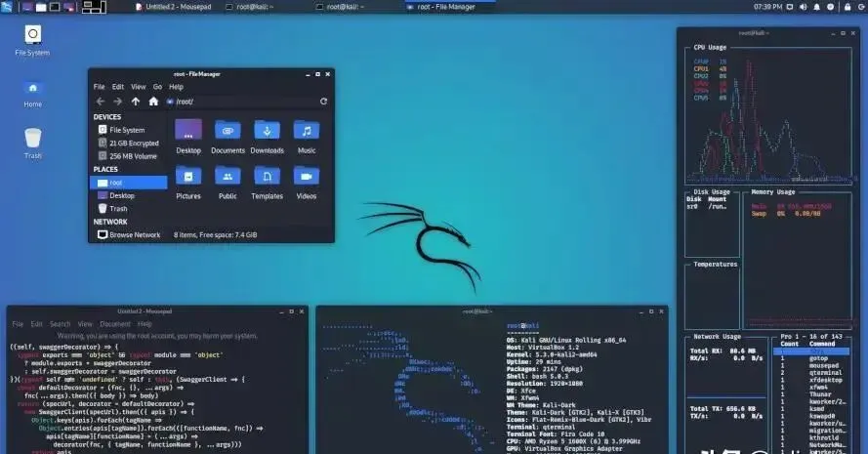Click the clock showing 07:39 PM
Image resolution: width=868 pixels, height=454 pixels.
pyautogui.click(x=767, y=7)
